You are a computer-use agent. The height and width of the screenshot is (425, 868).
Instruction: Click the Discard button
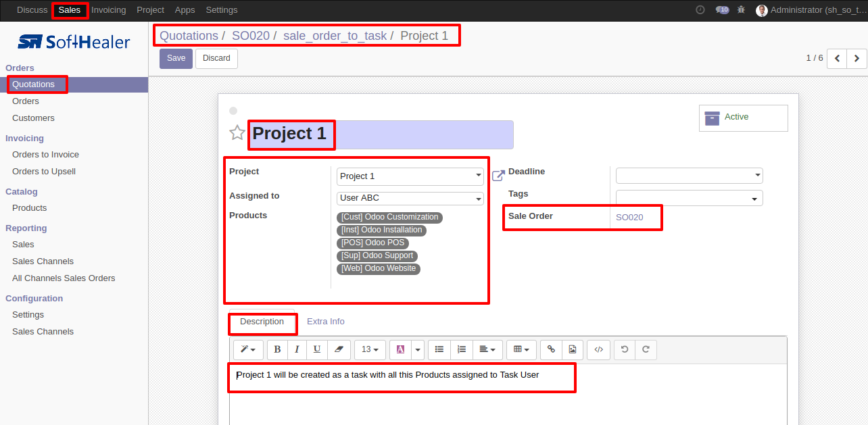coord(216,58)
